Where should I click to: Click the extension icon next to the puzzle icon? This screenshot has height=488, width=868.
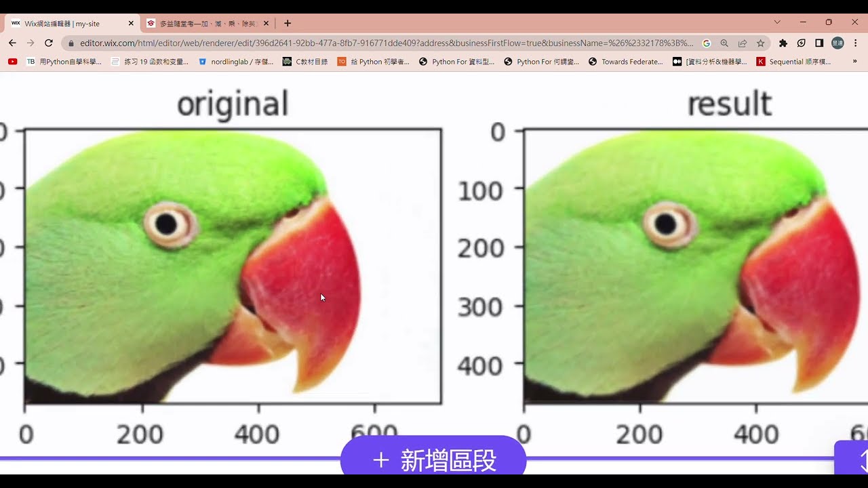(801, 43)
